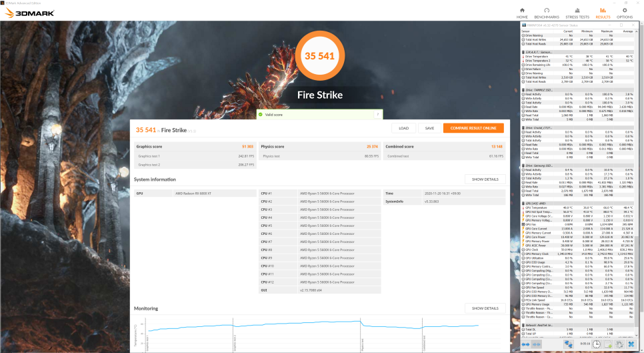Select the Results section

(x=603, y=13)
